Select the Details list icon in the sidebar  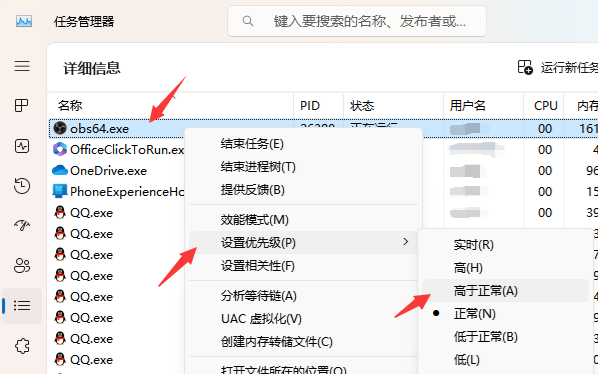[22, 305]
